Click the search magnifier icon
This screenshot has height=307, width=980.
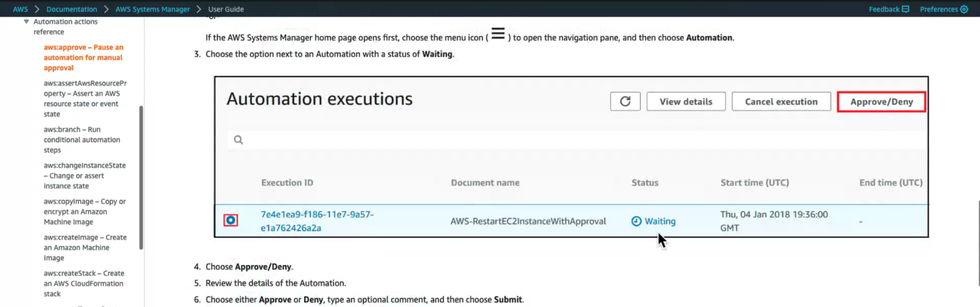coord(238,139)
